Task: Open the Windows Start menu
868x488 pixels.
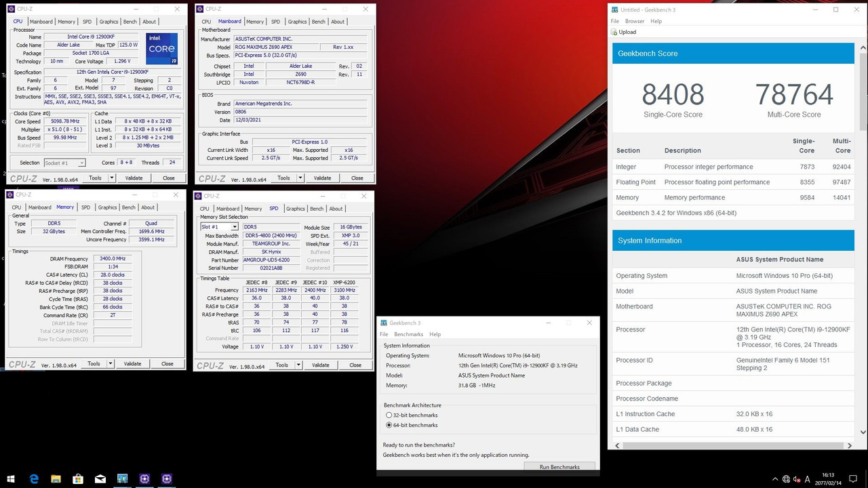Action: (12, 479)
